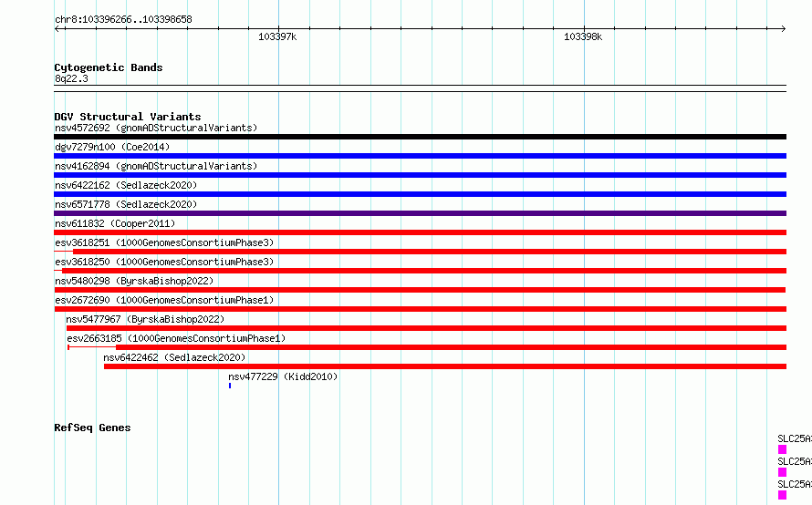This screenshot has width=812, height=505.
Task: Click the DGV Structural Variants track title
Action: click(x=128, y=117)
